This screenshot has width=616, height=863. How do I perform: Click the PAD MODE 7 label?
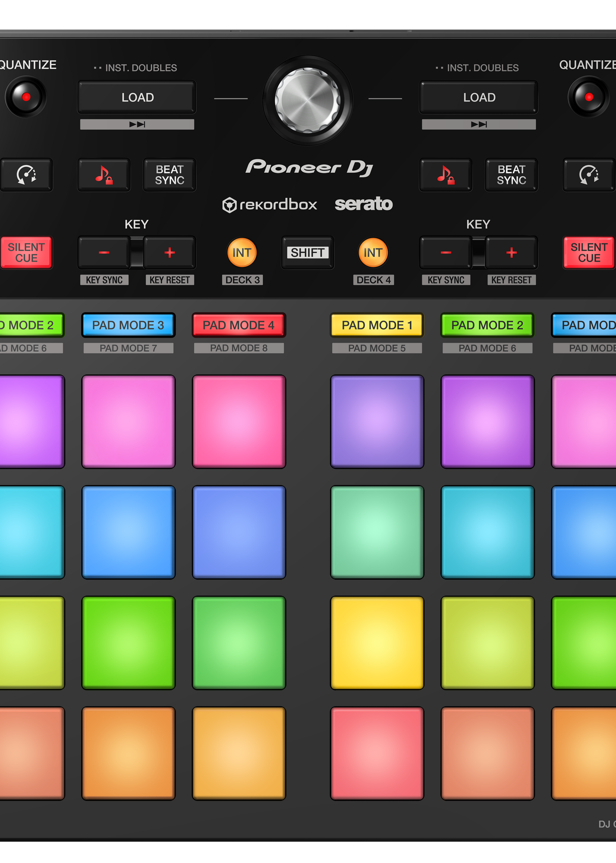click(128, 348)
